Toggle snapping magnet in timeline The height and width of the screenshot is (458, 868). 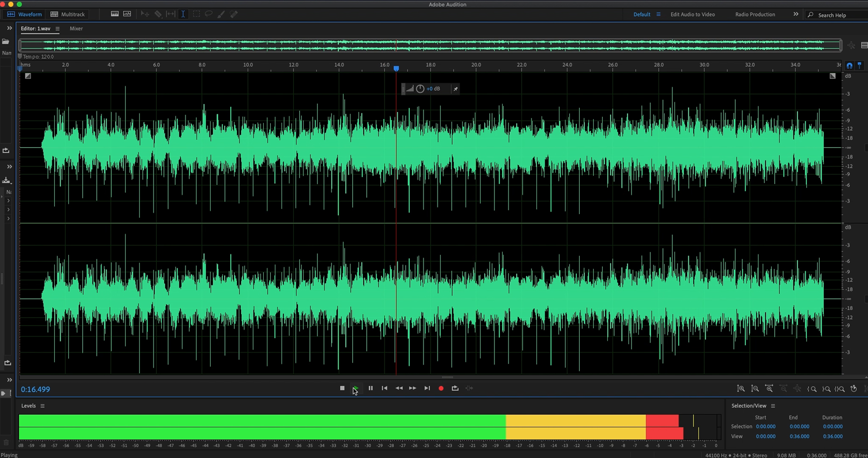[849, 65]
